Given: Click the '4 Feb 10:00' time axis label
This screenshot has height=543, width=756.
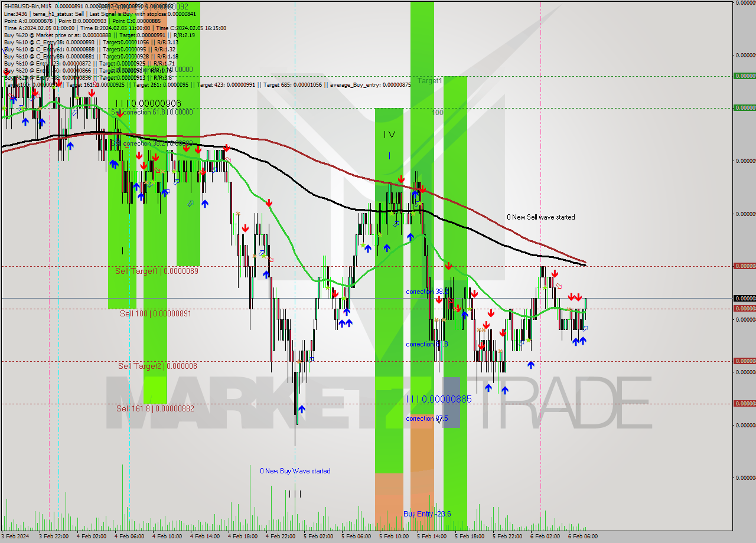Looking at the screenshot, I should tap(167, 537).
